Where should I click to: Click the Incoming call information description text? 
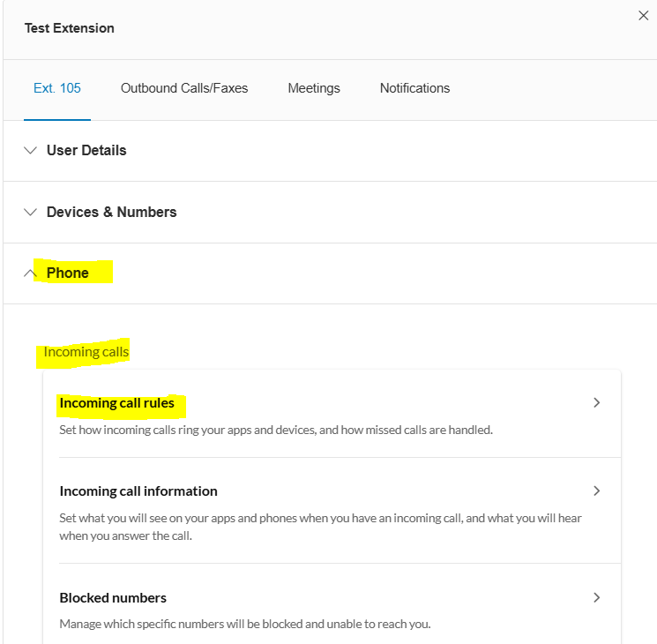pyautogui.click(x=320, y=527)
